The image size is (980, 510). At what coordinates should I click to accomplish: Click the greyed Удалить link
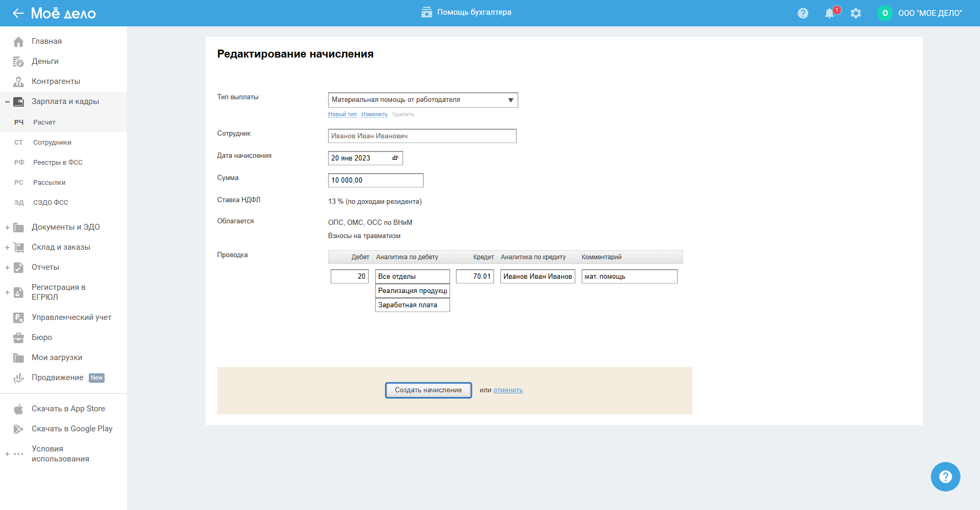coord(403,114)
